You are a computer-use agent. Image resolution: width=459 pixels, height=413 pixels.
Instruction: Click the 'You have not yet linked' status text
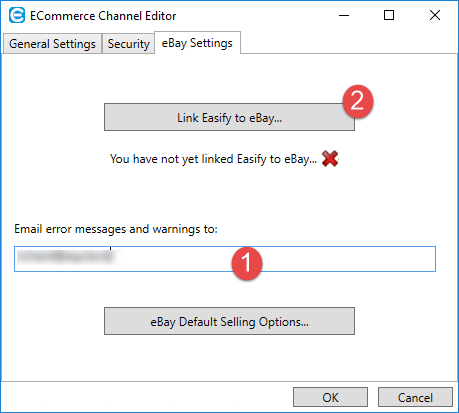point(213,159)
